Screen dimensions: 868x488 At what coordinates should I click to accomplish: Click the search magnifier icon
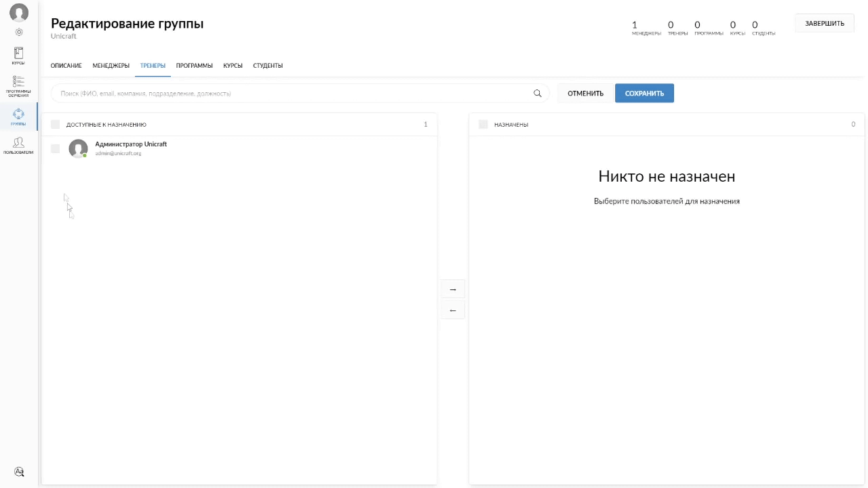click(538, 94)
